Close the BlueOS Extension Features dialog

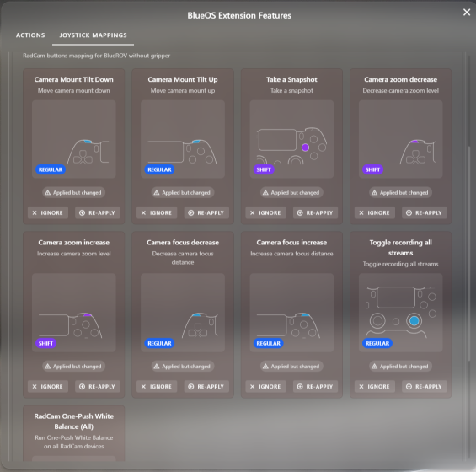(467, 12)
